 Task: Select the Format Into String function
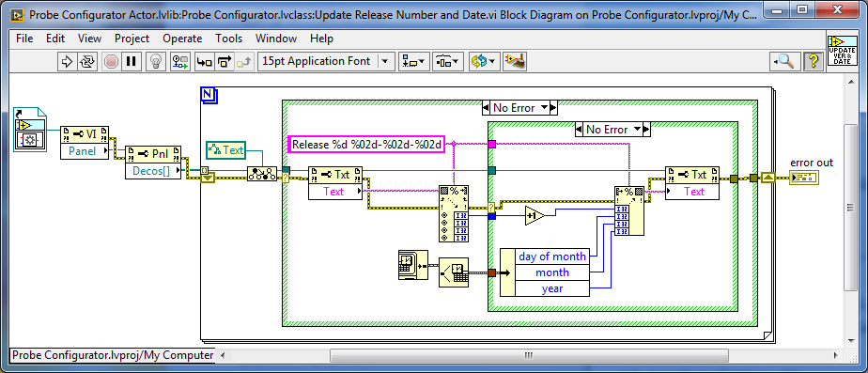click(629, 210)
